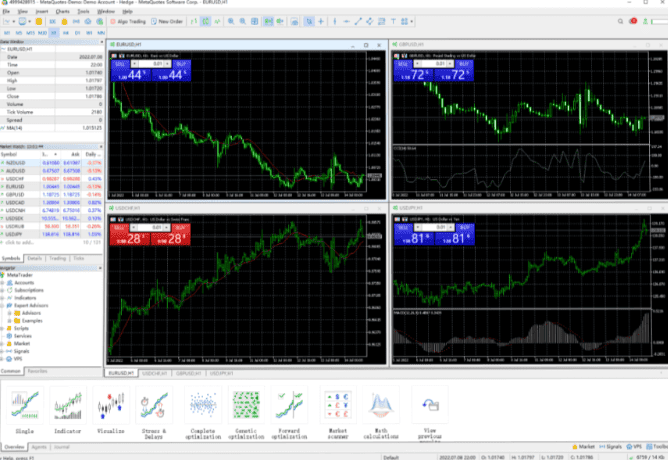This screenshot has width=668, height=460.
Task: Switch chart to candlestick type
Action: coord(205,21)
